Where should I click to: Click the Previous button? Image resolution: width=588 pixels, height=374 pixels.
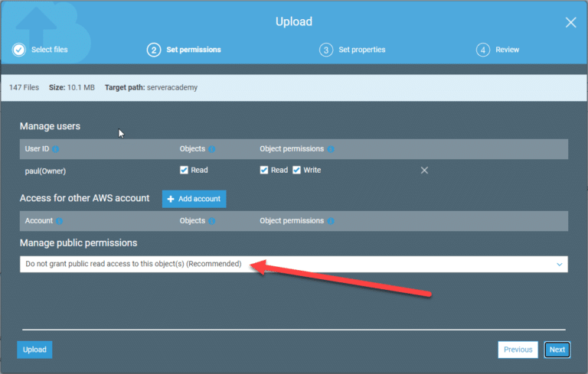pos(518,350)
